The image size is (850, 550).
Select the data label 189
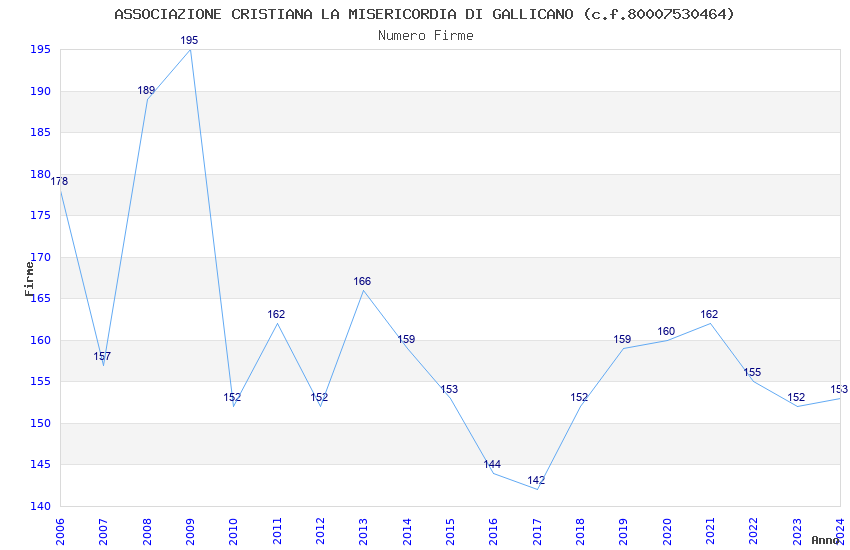[x=146, y=90]
